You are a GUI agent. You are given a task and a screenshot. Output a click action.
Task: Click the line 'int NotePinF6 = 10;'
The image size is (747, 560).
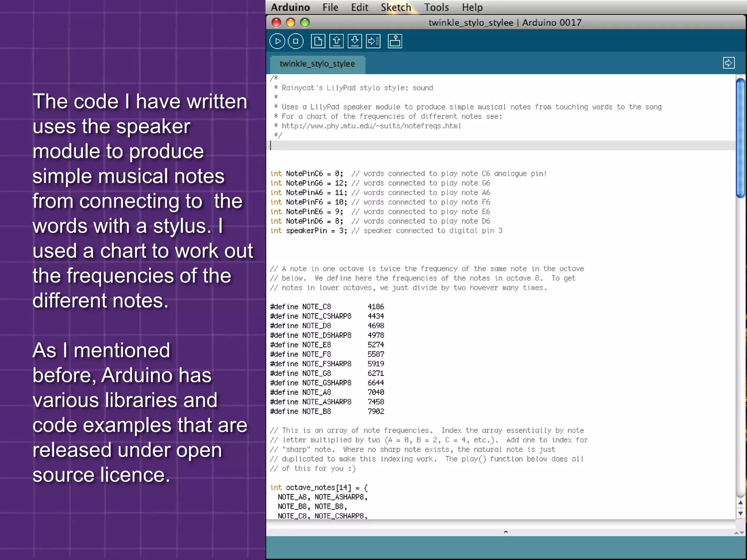(x=380, y=202)
